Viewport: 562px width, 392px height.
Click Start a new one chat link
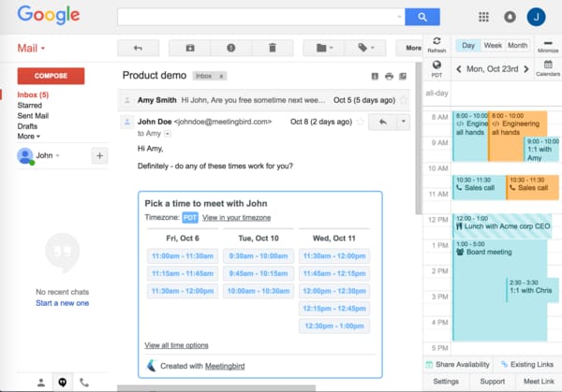click(x=63, y=303)
